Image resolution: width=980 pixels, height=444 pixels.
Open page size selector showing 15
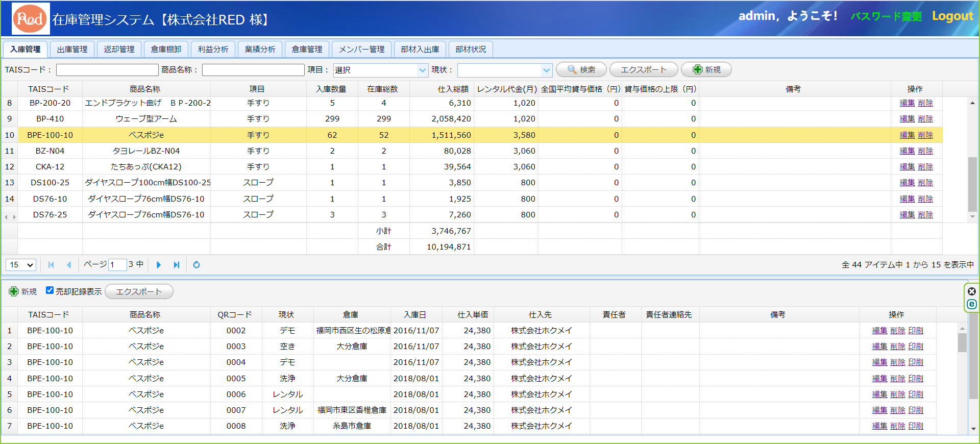point(21,265)
